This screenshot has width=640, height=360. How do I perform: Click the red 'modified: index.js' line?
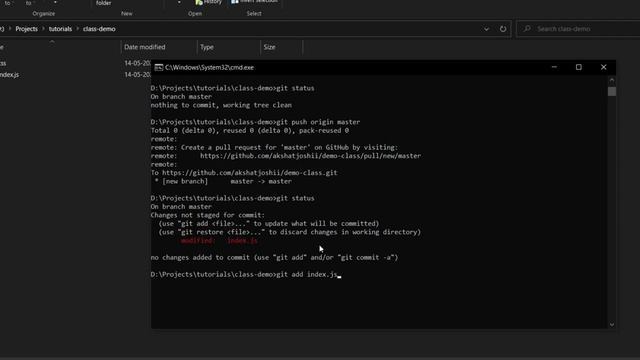[x=219, y=241]
